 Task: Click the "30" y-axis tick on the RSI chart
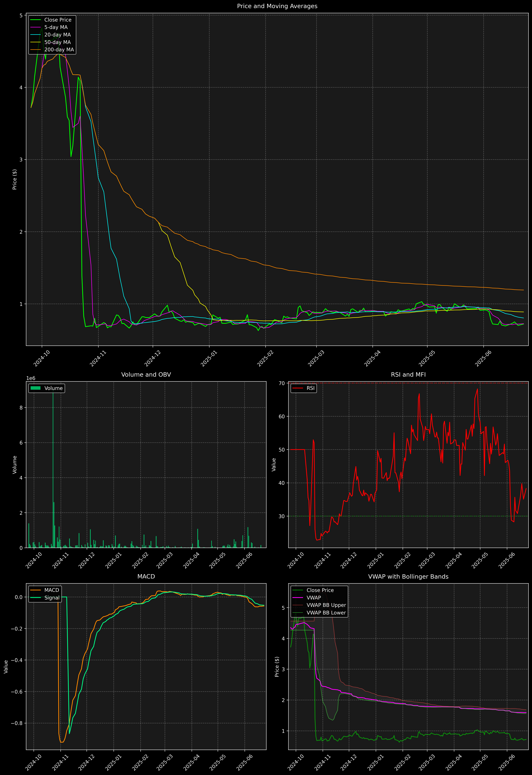[282, 516]
